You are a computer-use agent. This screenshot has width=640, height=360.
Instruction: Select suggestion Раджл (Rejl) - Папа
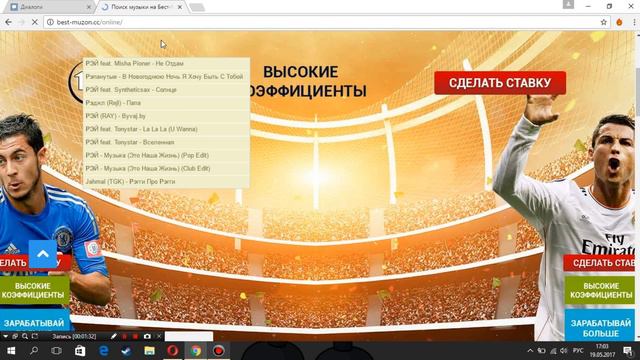click(x=166, y=103)
